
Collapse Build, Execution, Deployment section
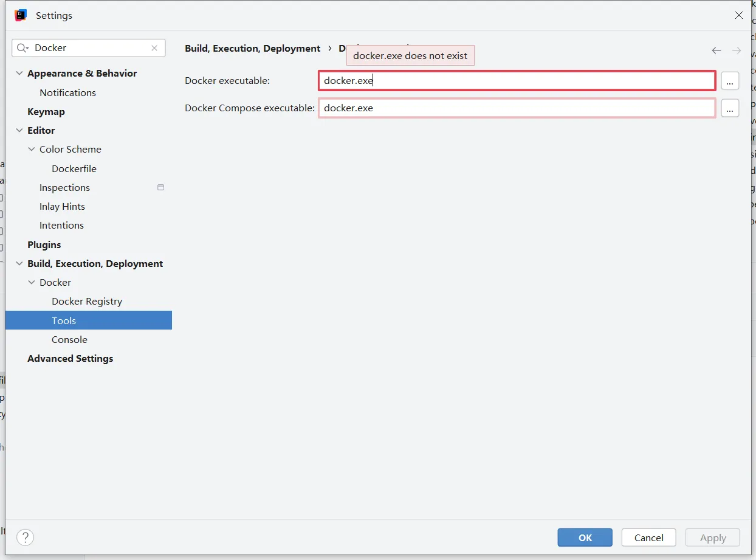pyautogui.click(x=19, y=263)
